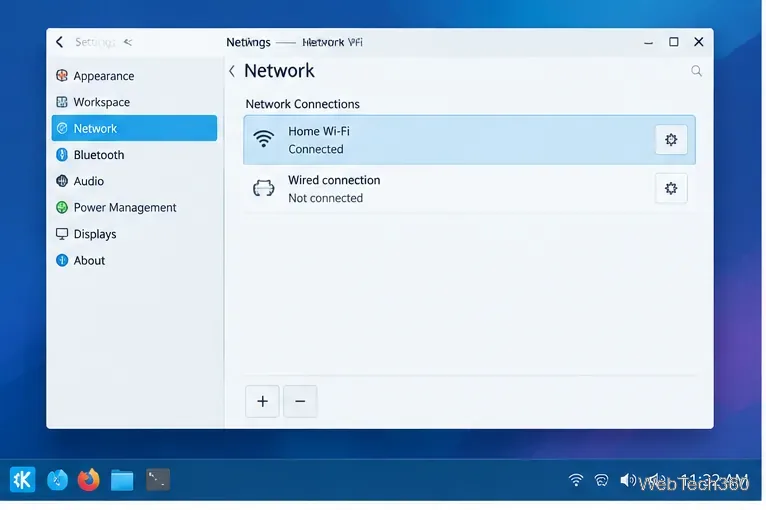Click the Audio speaker icon in sidebar
The image size is (766, 510).
click(x=62, y=181)
